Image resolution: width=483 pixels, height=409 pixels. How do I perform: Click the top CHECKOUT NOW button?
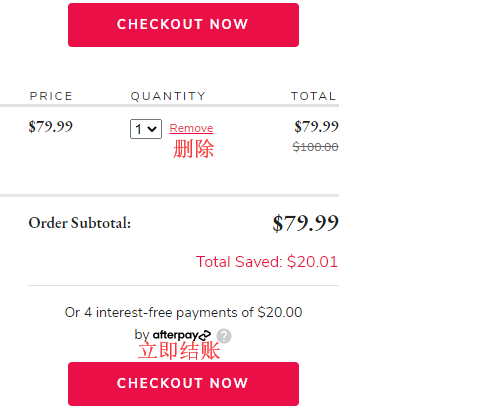[183, 25]
